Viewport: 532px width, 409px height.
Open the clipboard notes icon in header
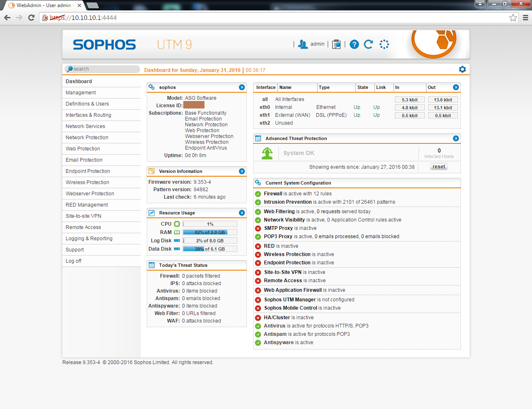(336, 44)
